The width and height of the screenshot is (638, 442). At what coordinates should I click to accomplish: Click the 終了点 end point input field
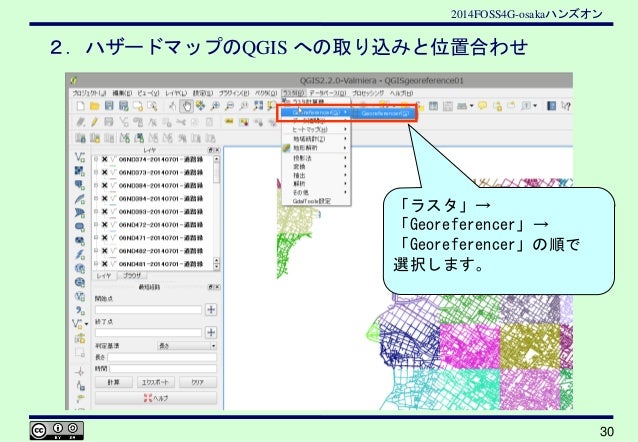pyautogui.click(x=149, y=333)
